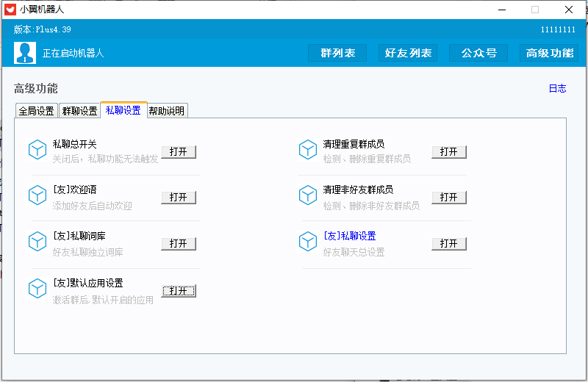Click the cube icon beside 清理非好友群成员

[x=308, y=195]
